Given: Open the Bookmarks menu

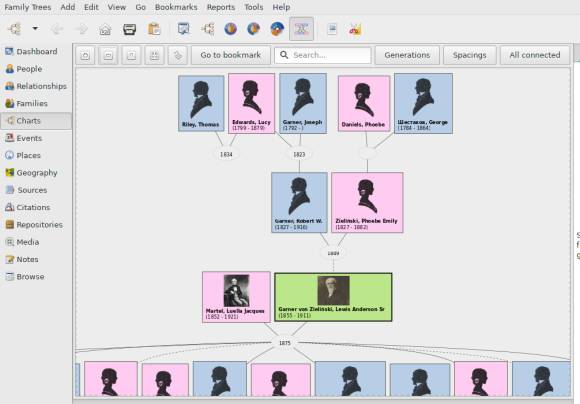Looking at the screenshot, I should point(176,7).
